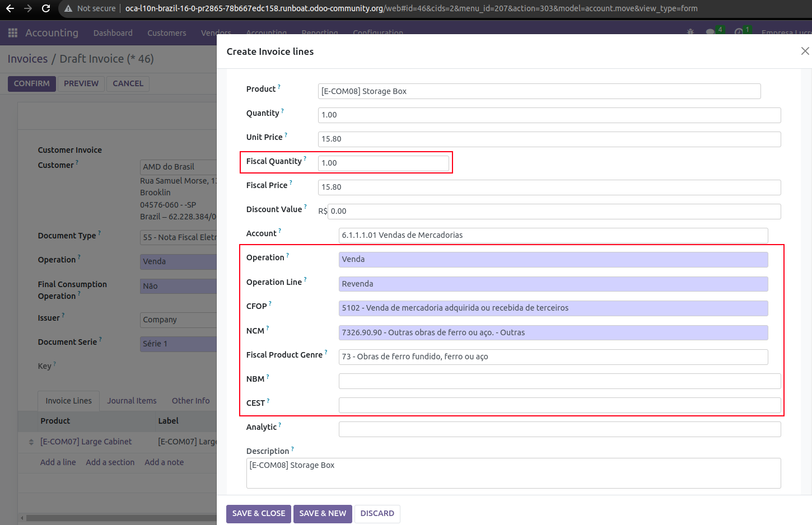Click help tooltip icon beside Fiscal Quantity
This screenshot has height=525, width=812.
(305, 159)
